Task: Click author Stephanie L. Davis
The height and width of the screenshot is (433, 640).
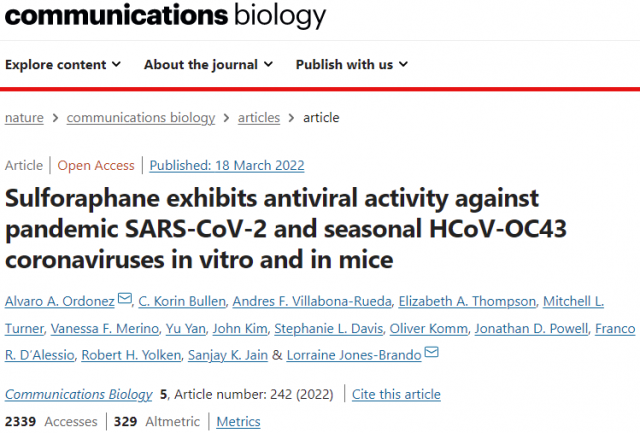Action: tap(329, 328)
